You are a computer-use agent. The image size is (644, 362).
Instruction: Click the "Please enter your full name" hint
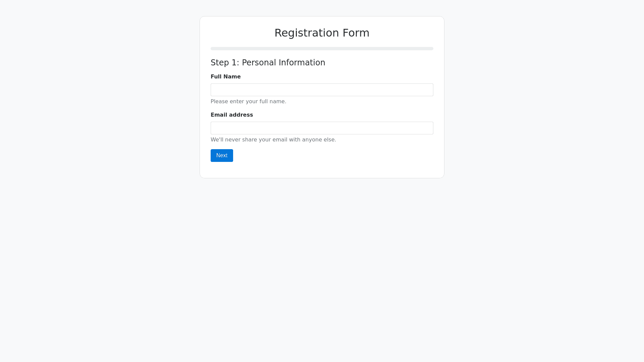pyautogui.click(x=248, y=102)
